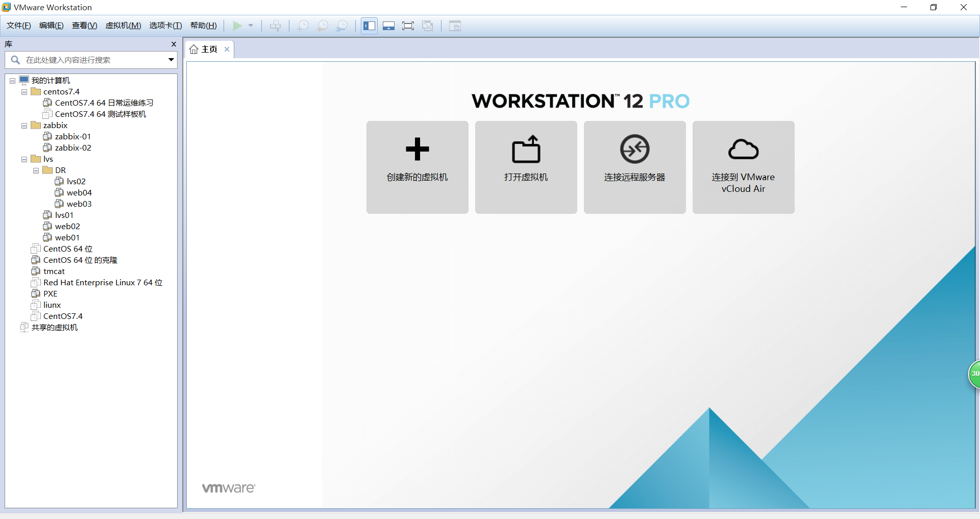Select VM CentOS7.4 64 测试样板机
The image size is (980, 519).
pyautogui.click(x=101, y=114)
